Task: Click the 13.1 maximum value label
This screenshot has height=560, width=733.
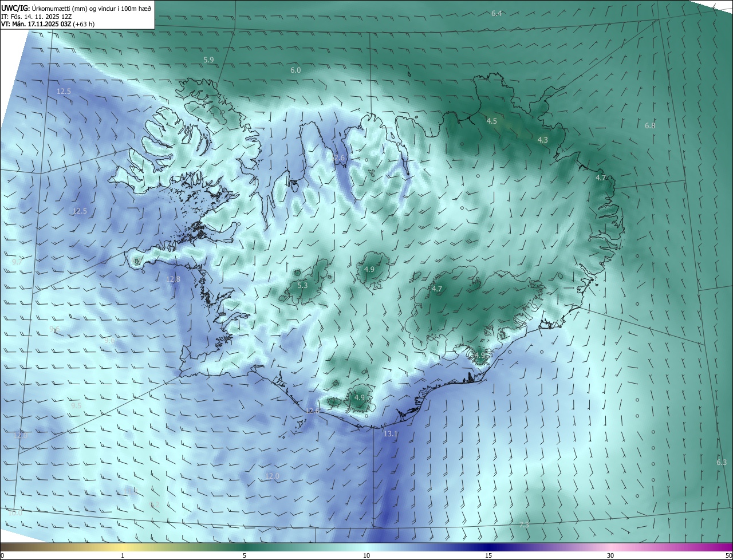Action: [x=391, y=434]
